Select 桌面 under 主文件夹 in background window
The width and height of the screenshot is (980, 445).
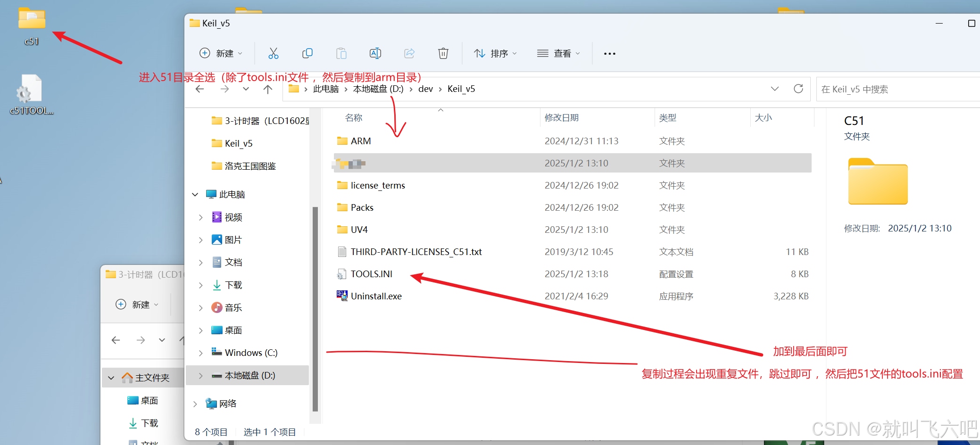[143, 400]
